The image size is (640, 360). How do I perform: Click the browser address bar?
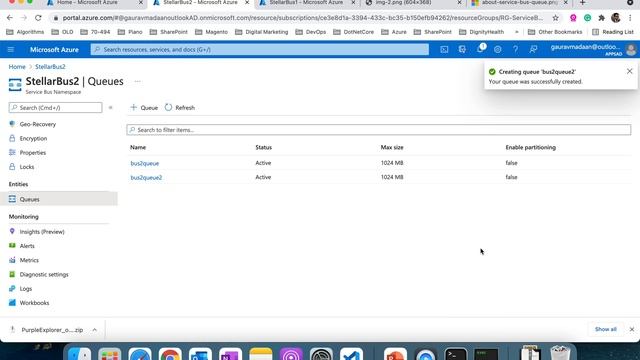302,18
